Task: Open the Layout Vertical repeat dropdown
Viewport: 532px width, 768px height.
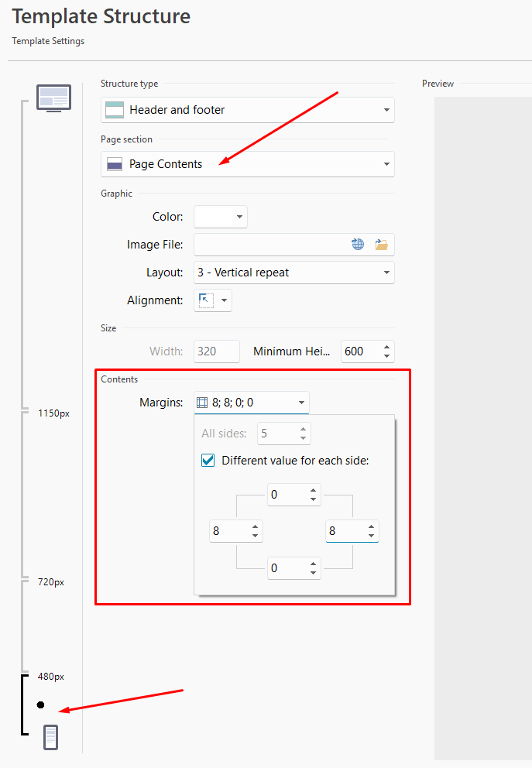Action: click(x=293, y=273)
